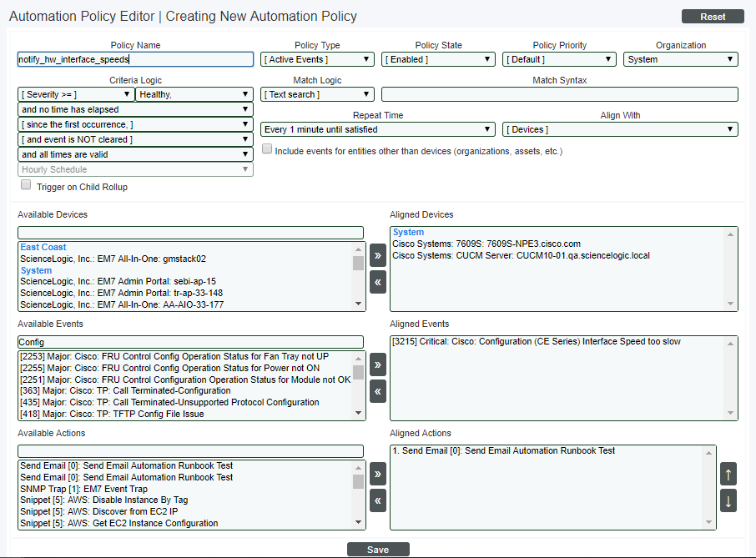756x558 pixels.
Task: Open the Organization dropdown
Action: [x=680, y=59]
